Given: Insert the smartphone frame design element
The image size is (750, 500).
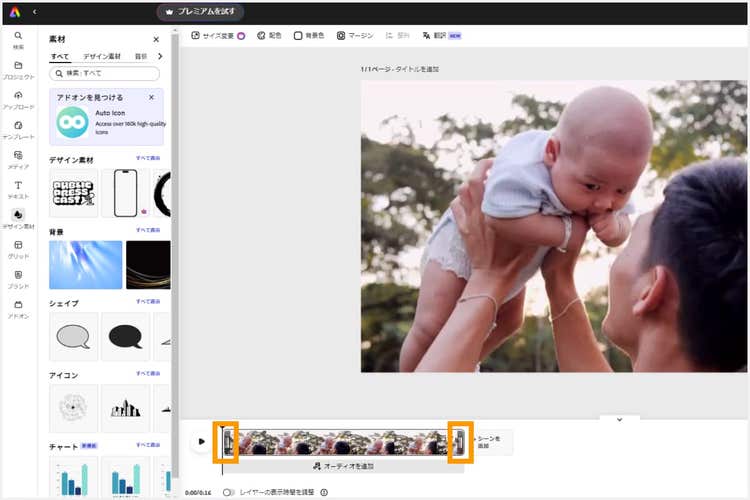Looking at the screenshot, I should click(x=125, y=193).
